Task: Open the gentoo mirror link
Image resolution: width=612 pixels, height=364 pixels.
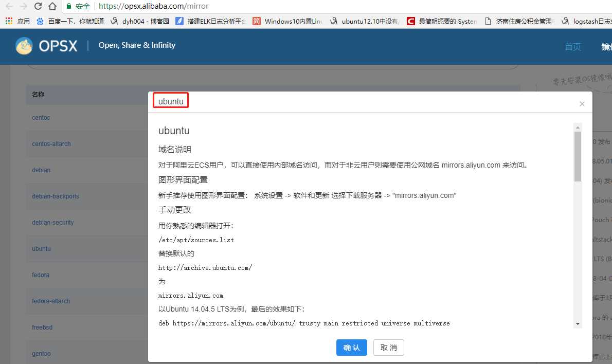Action: pos(41,354)
